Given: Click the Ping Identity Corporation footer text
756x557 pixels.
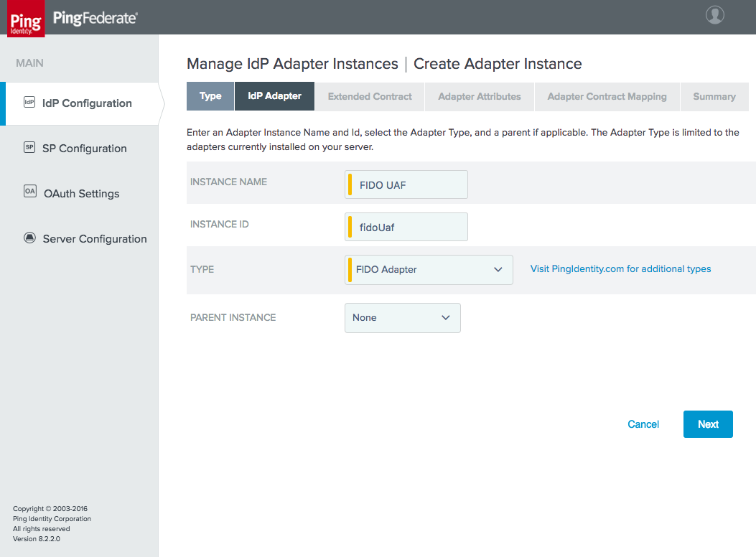Looking at the screenshot, I should tap(52, 519).
